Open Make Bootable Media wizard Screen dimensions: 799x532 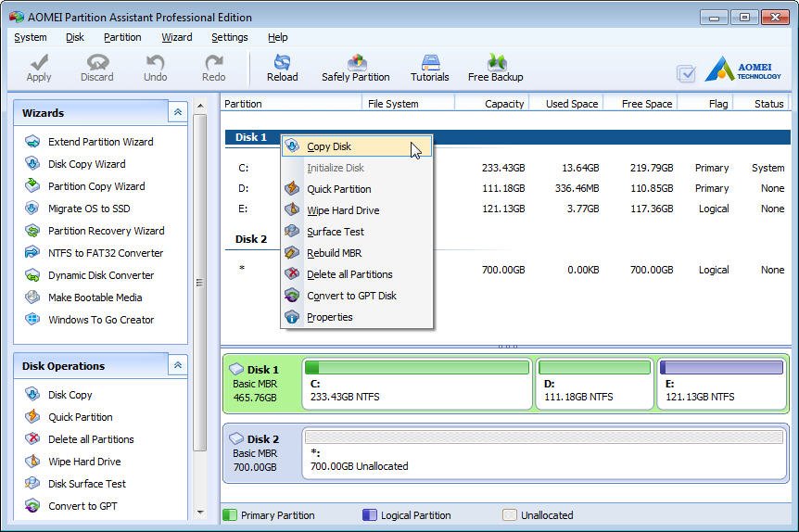(95, 298)
